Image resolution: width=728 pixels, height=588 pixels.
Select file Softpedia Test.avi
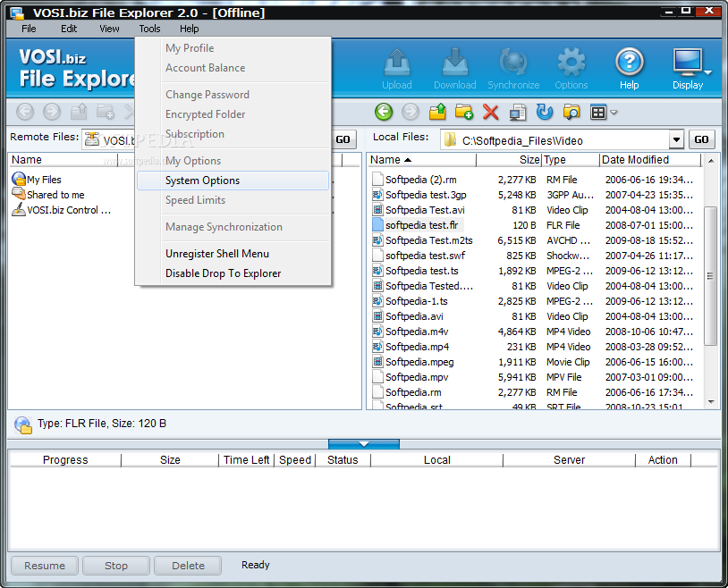coord(425,210)
